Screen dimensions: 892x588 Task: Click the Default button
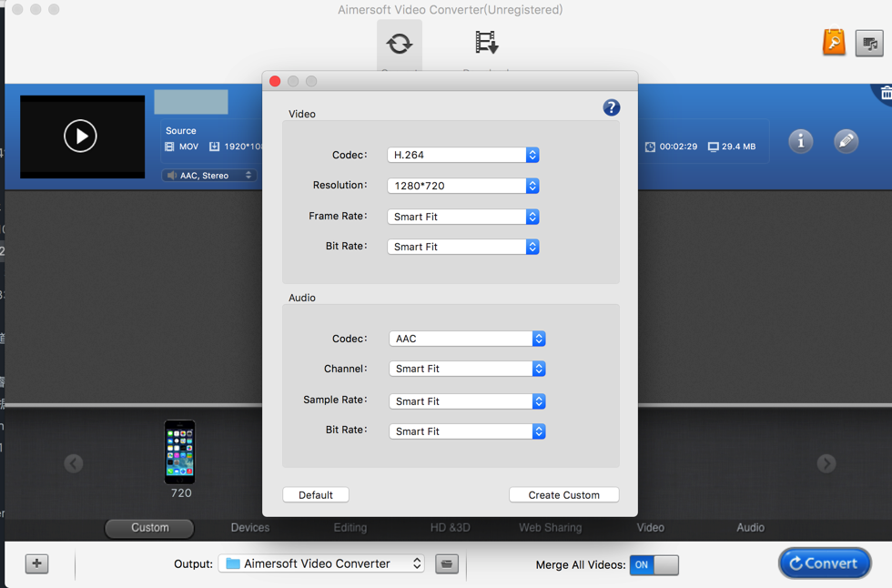pyautogui.click(x=316, y=495)
